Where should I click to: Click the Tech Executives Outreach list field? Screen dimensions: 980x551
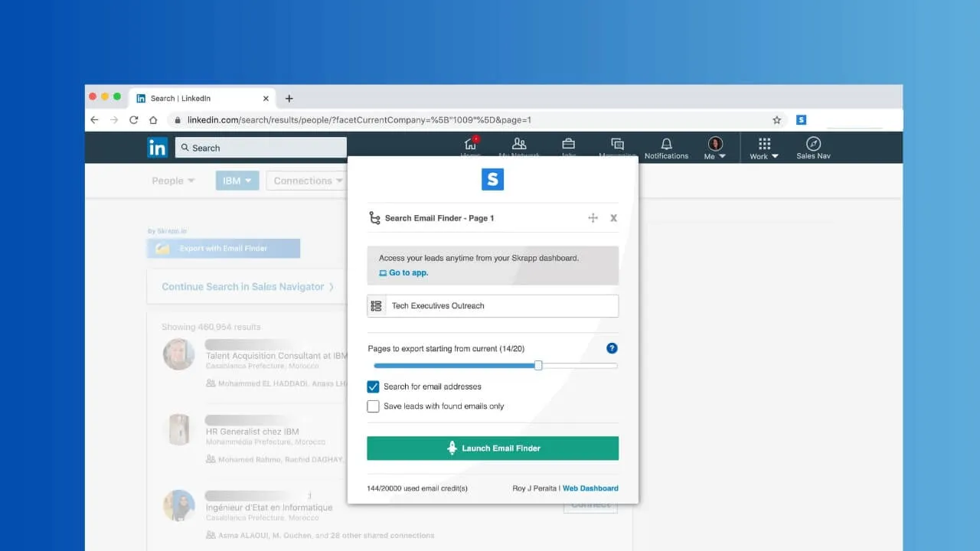pyautogui.click(x=492, y=306)
